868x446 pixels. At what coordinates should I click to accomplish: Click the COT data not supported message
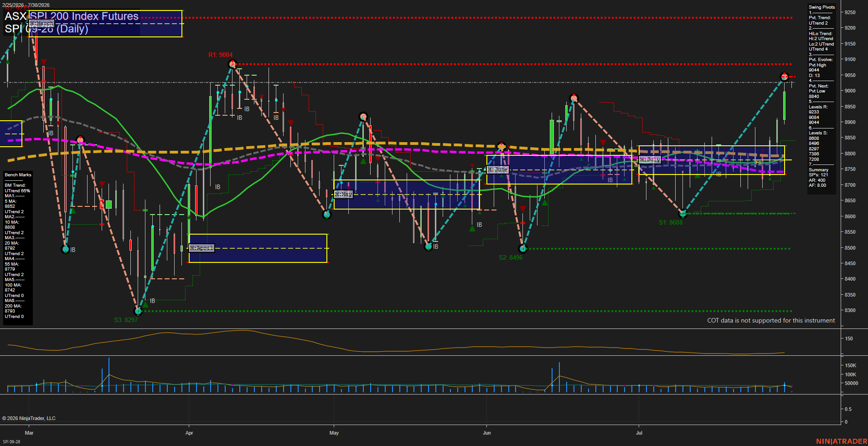pyautogui.click(x=771, y=320)
